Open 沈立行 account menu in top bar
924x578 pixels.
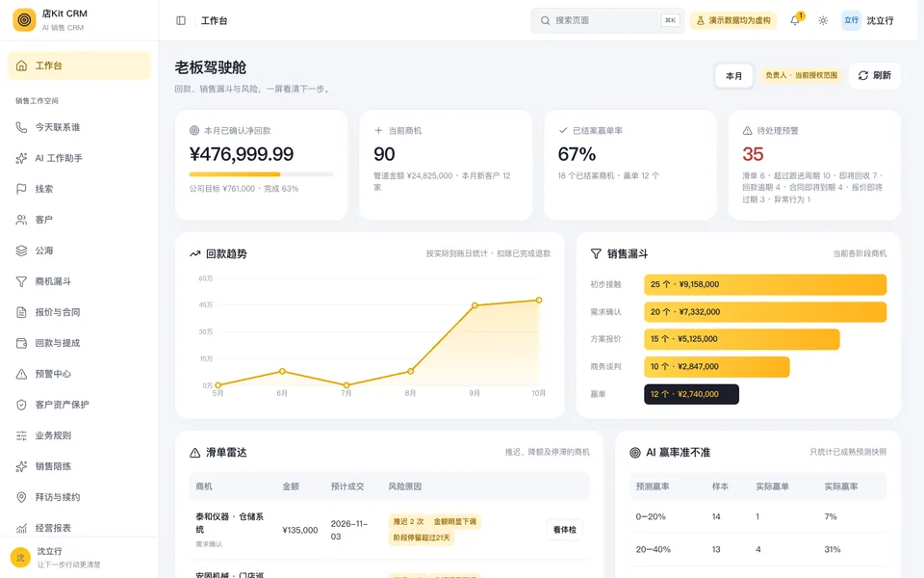(880, 20)
